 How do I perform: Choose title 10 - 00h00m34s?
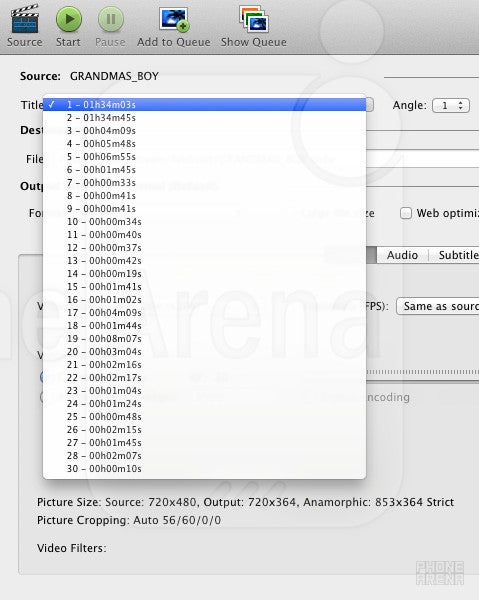click(x=205, y=222)
